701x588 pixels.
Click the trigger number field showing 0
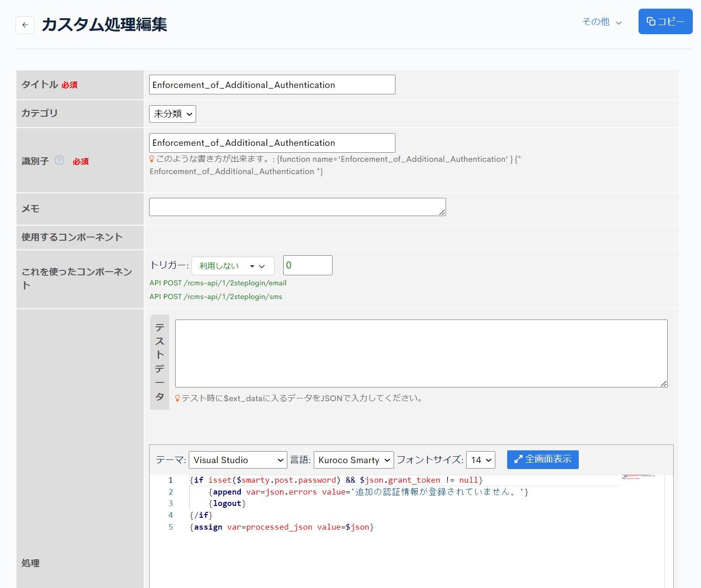click(308, 265)
